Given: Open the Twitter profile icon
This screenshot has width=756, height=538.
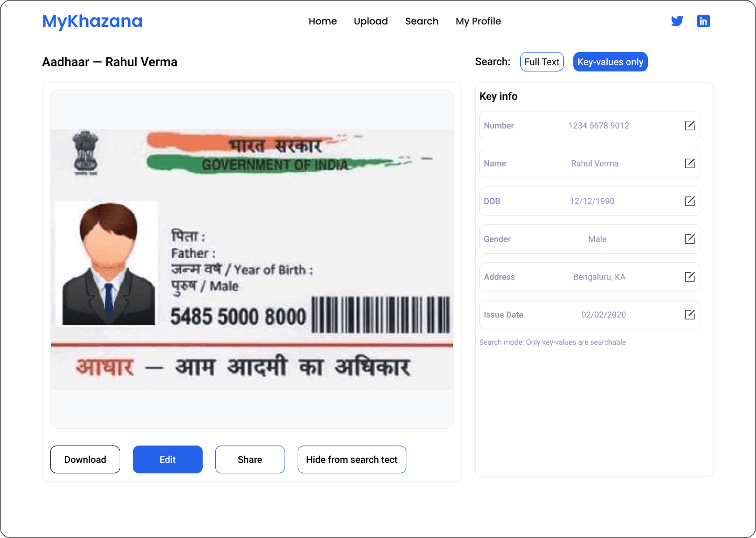Looking at the screenshot, I should click(677, 21).
